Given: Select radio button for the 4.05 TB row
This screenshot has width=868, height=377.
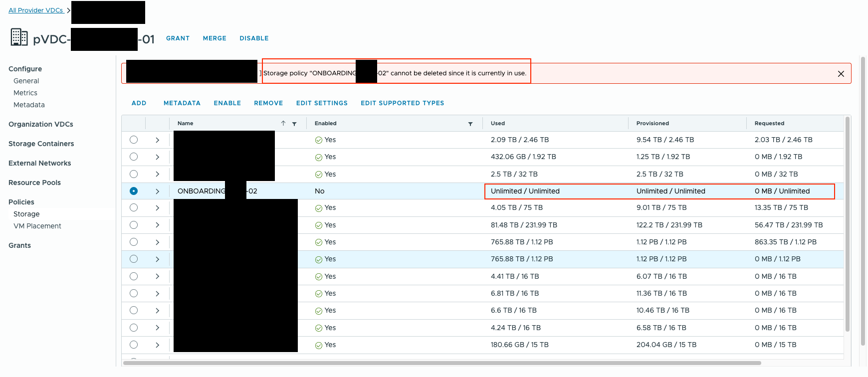Looking at the screenshot, I should click(x=134, y=207).
